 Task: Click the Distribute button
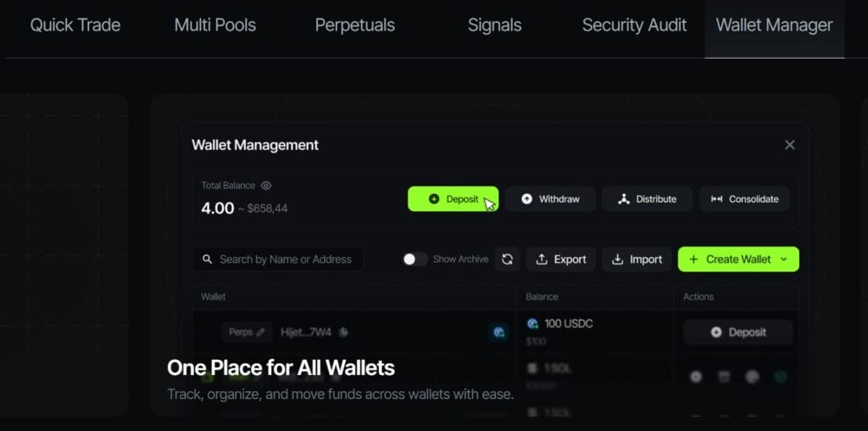point(648,199)
